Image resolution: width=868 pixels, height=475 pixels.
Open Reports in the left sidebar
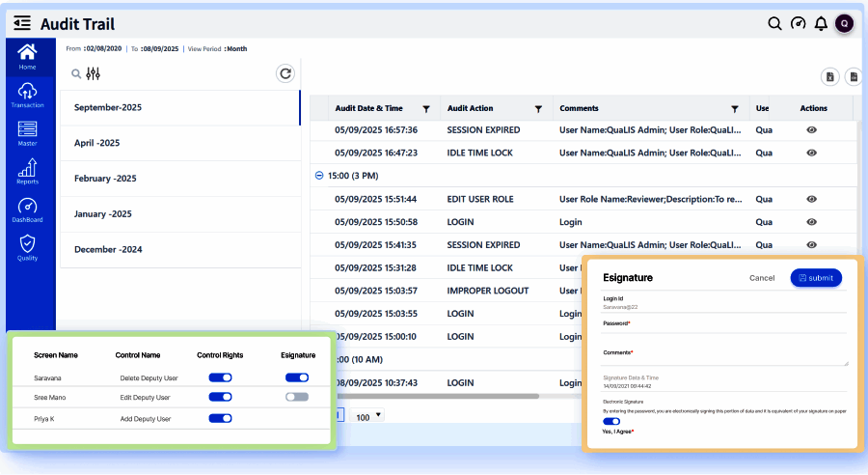tap(27, 171)
